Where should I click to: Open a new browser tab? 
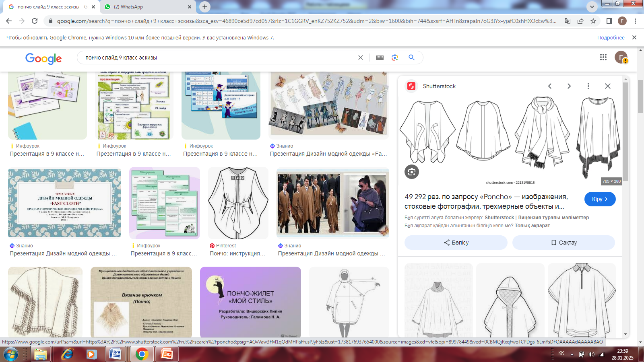205,7
